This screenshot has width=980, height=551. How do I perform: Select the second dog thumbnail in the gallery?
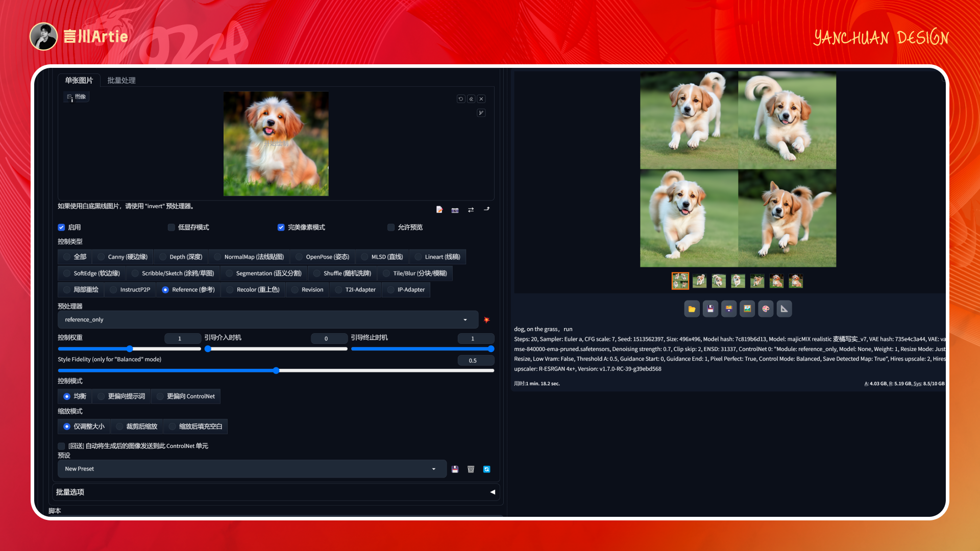point(699,281)
